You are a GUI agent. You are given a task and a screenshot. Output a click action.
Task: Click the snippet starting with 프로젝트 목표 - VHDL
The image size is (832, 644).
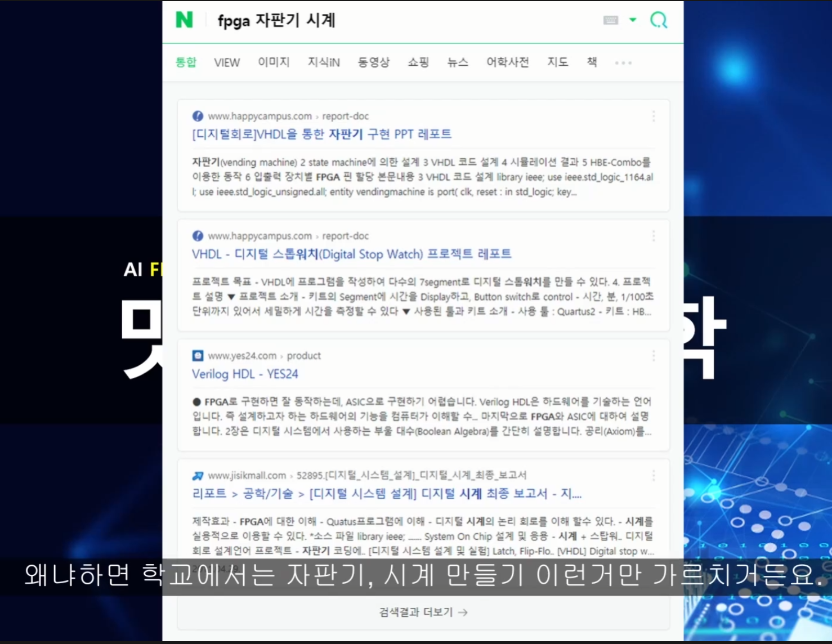click(423, 297)
